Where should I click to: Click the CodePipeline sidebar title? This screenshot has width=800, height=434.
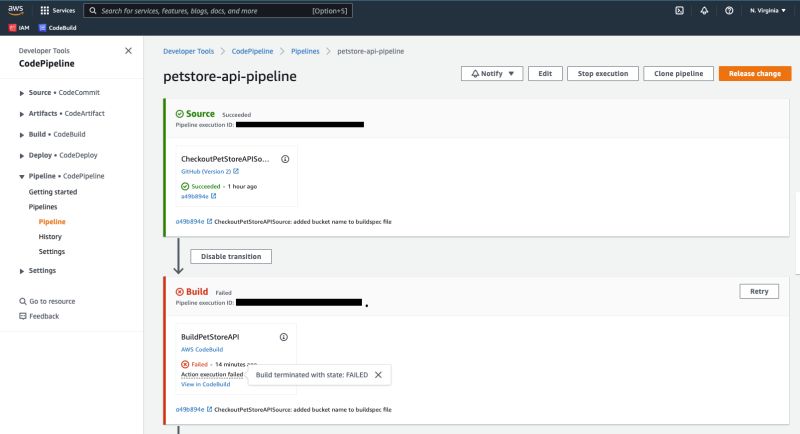click(x=46, y=64)
